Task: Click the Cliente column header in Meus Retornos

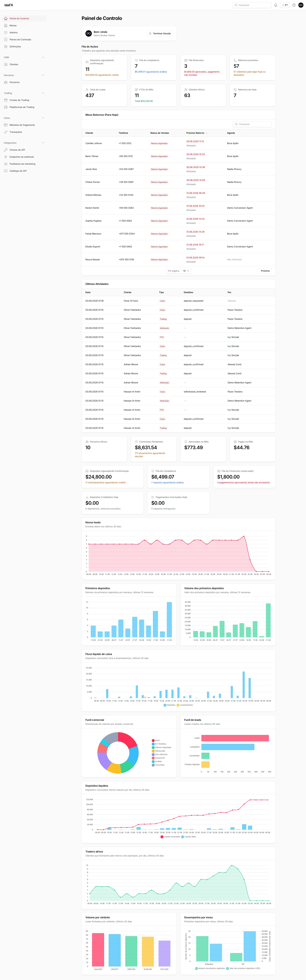Action: pyautogui.click(x=89, y=133)
